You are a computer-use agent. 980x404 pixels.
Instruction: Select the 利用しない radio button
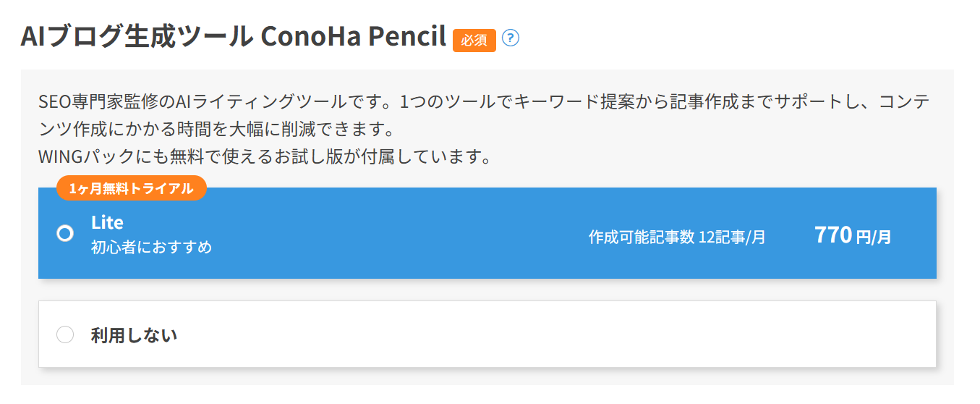pos(65,334)
